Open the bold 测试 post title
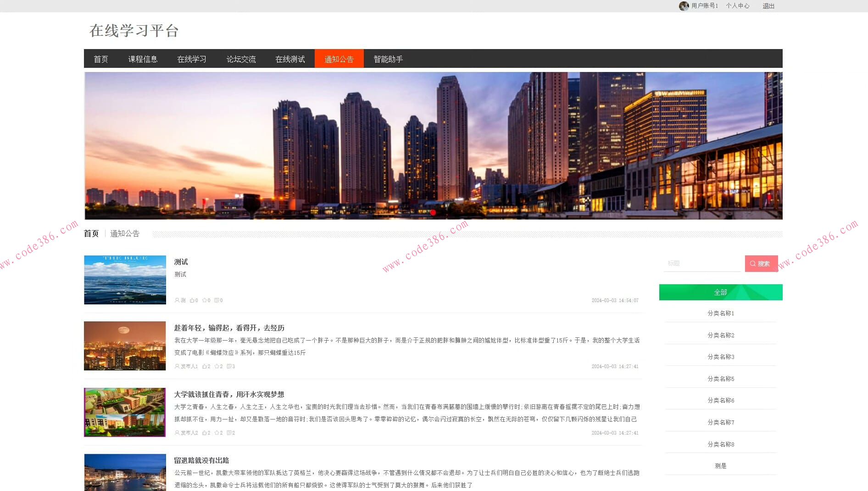 [x=181, y=262]
